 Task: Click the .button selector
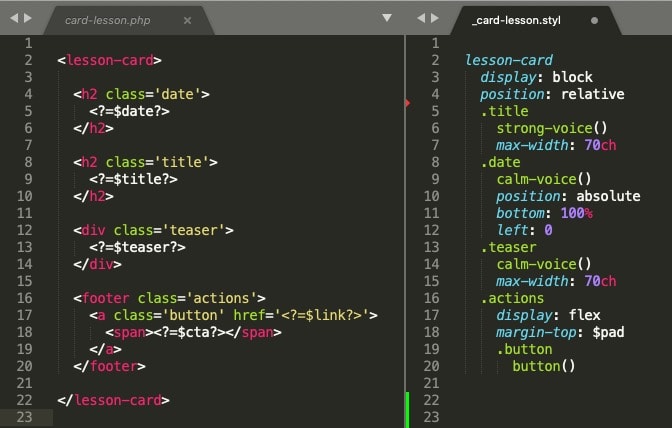pos(524,349)
